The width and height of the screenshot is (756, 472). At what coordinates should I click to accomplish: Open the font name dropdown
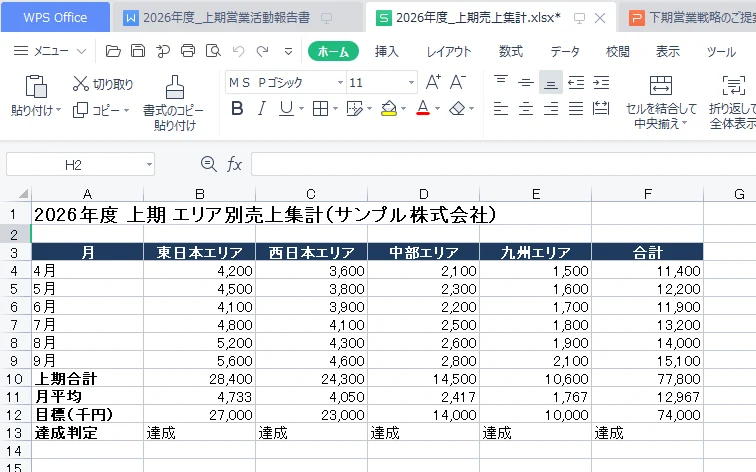click(340, 83)
